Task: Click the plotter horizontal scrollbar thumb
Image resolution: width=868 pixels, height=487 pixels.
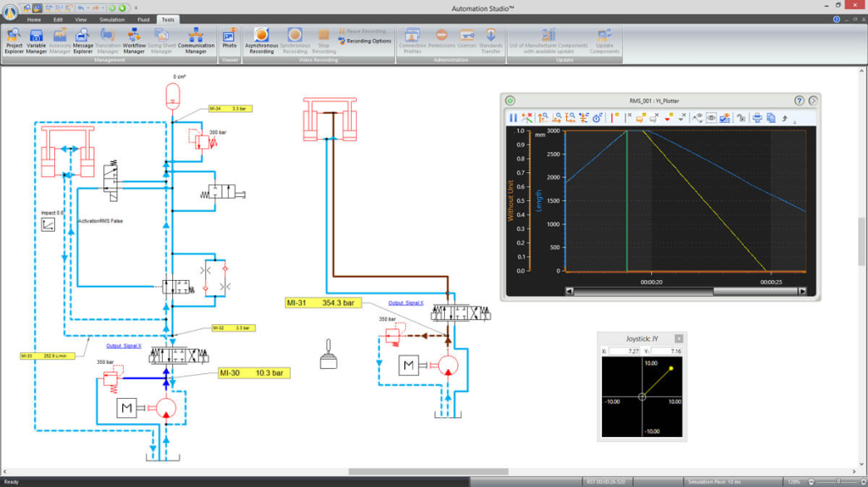Action: pyautogui.click(x=755, y=291)
